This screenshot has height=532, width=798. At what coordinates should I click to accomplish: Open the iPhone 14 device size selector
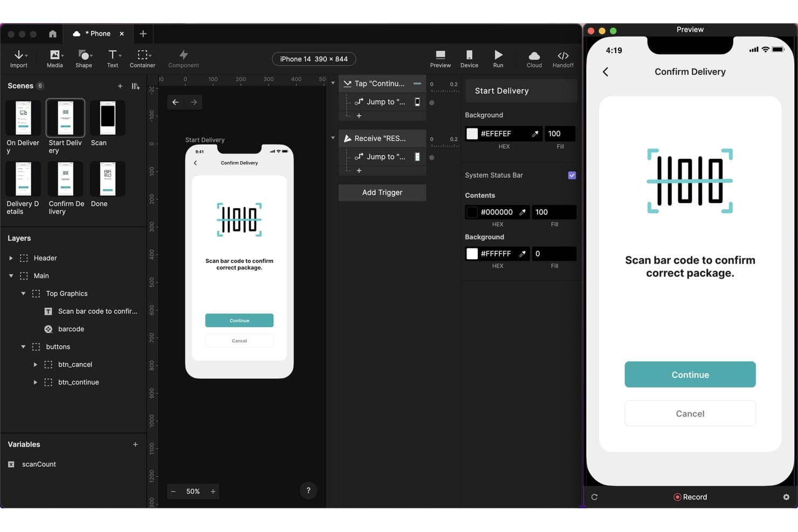(x=314, y=59)
